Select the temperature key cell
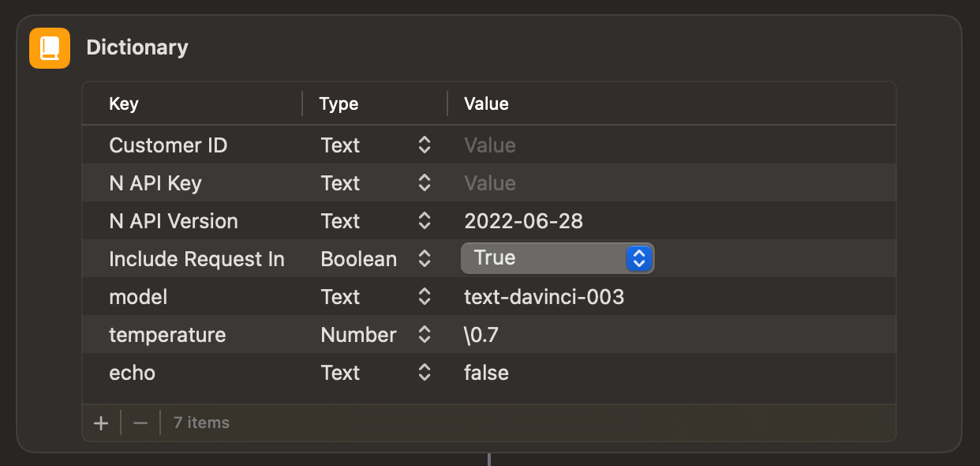This screenshot has width=980, height=466. 167,335
